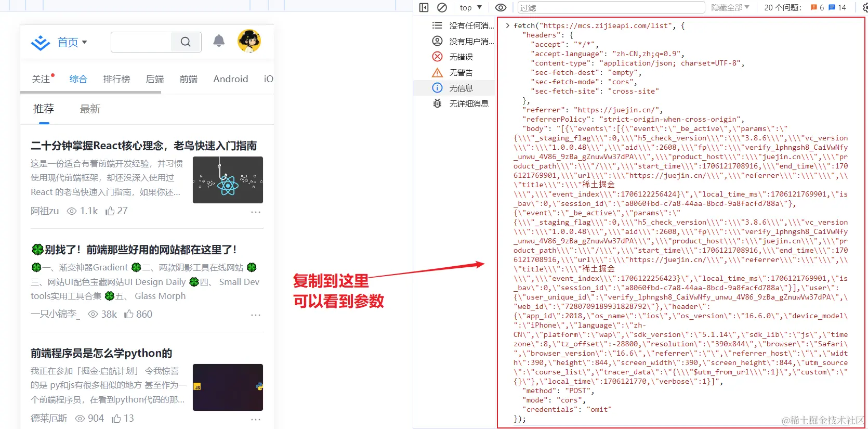868x429 pixels.
Task: Select the 推荐 sort tab
Action: pyautogui.click(x=44, y=109)
